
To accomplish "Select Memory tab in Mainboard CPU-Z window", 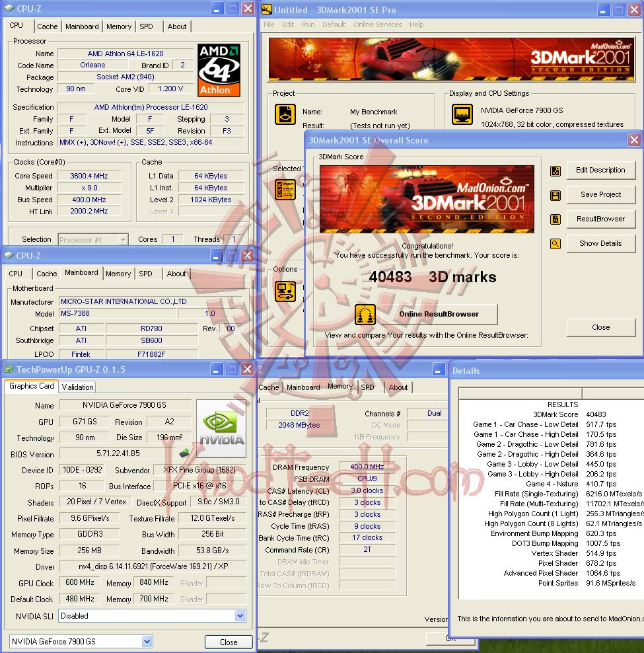I will (118, 274).
